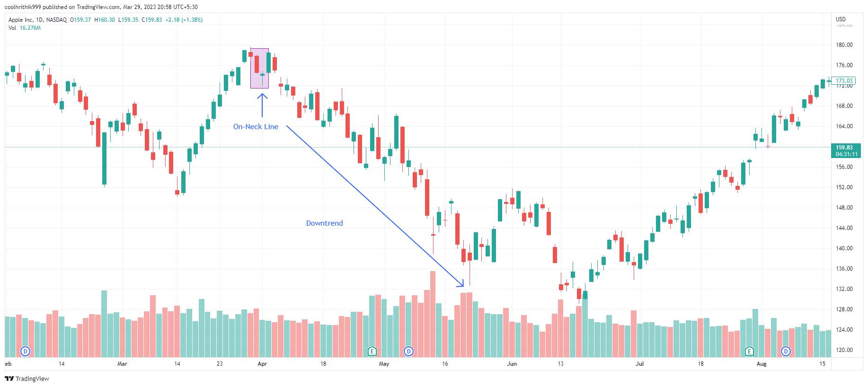Click the Vol 16.276M indicator label
The height and width of the screenshot is (387, 868).
(x=25, y=28)
